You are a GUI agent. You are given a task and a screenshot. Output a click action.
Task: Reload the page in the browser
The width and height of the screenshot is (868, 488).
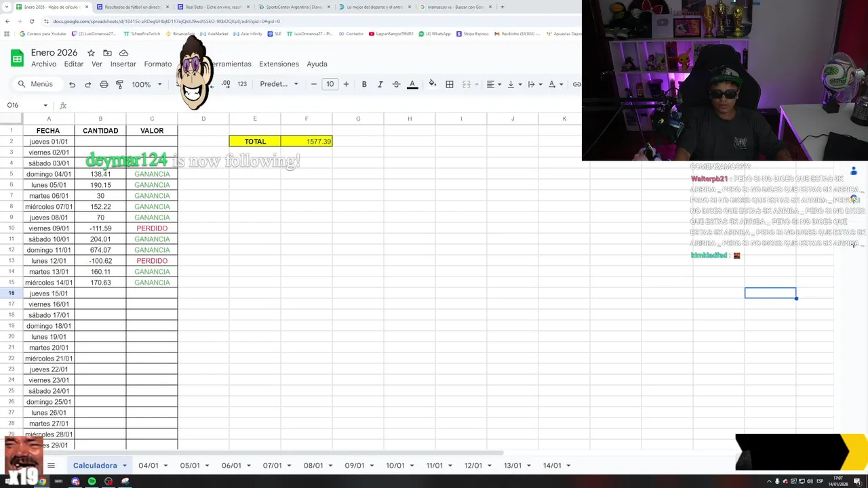(31, 21)
